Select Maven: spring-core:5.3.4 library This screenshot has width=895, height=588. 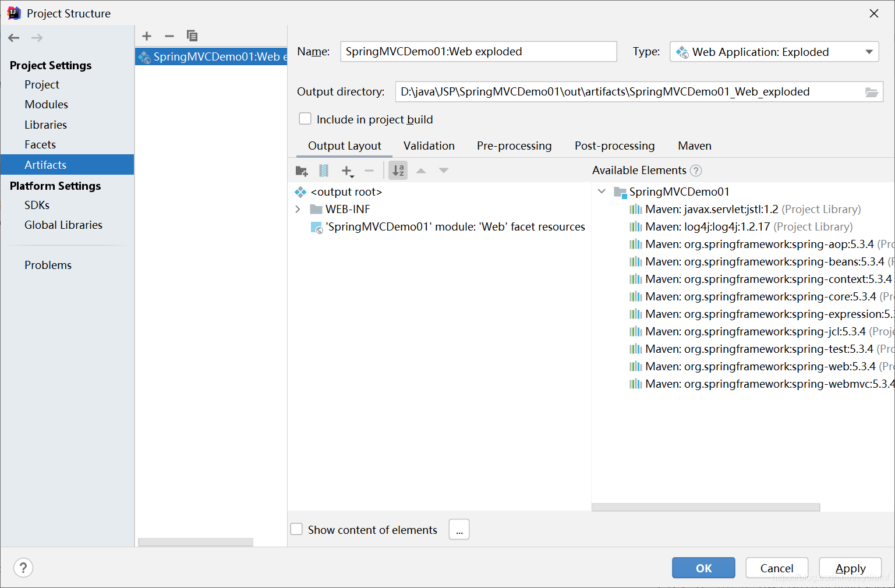[x=762, y=296]
